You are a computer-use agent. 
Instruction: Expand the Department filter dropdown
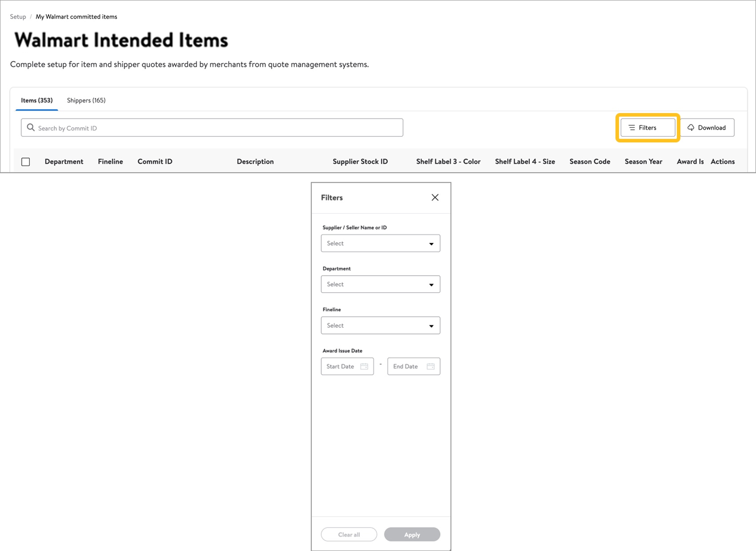click(380, 284)
